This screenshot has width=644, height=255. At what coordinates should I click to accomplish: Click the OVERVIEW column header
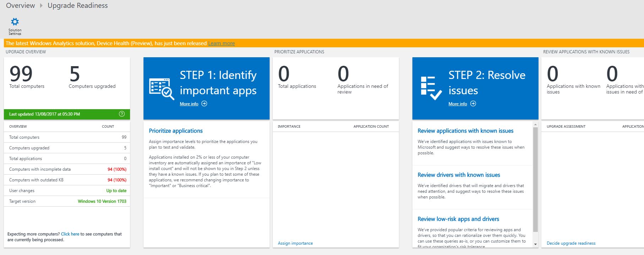click(x=18, y=127)
